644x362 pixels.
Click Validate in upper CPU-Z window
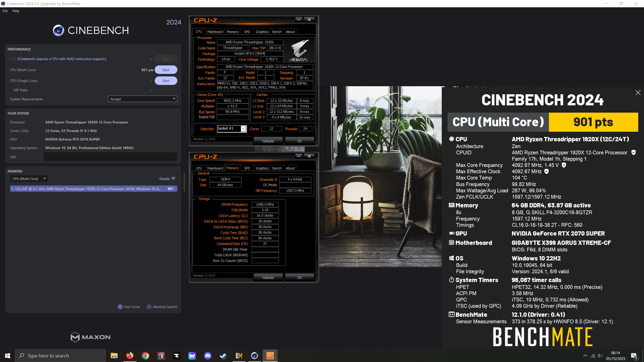click(x=268, y=141)
